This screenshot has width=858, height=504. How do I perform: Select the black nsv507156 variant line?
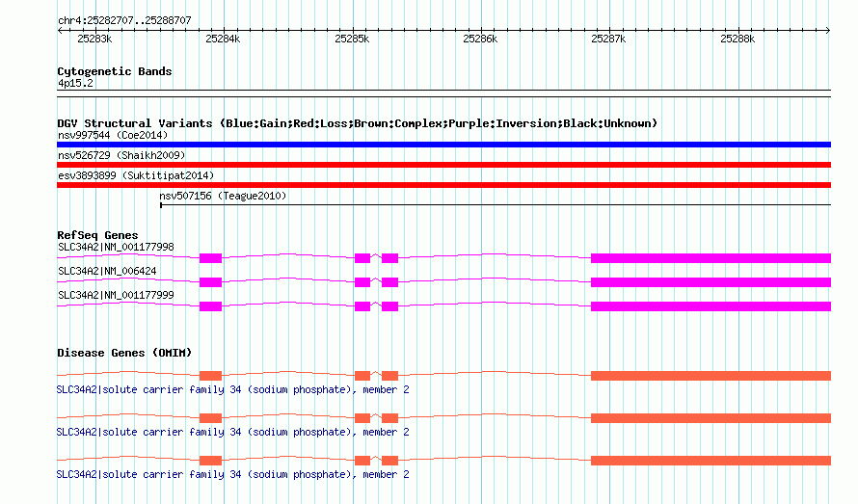point(496,205)
